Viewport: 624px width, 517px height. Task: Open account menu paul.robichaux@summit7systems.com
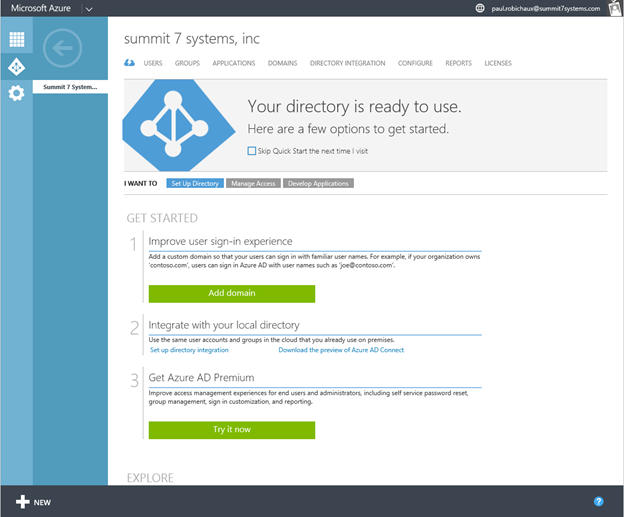[546, 8]
